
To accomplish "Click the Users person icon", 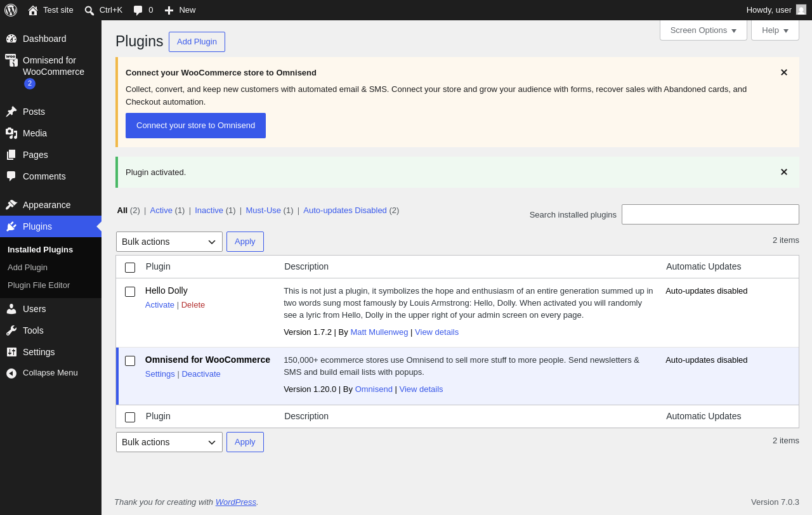I will pos(11,309).
